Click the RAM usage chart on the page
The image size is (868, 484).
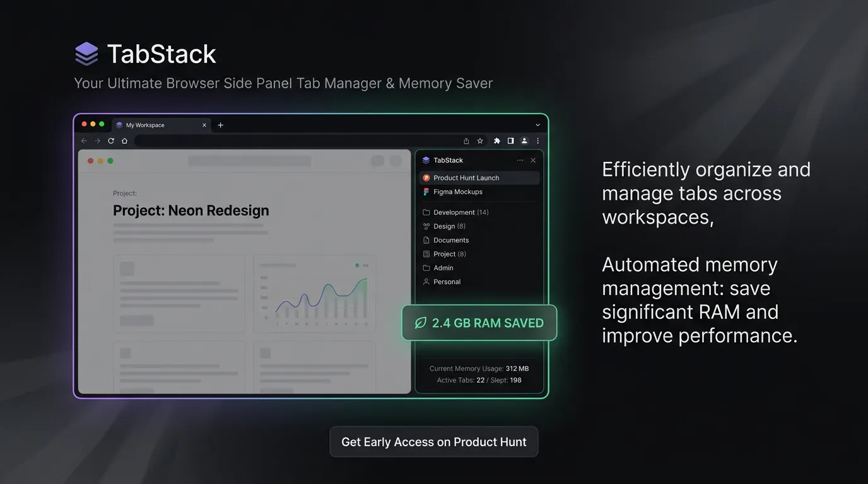tap(315, 294)
